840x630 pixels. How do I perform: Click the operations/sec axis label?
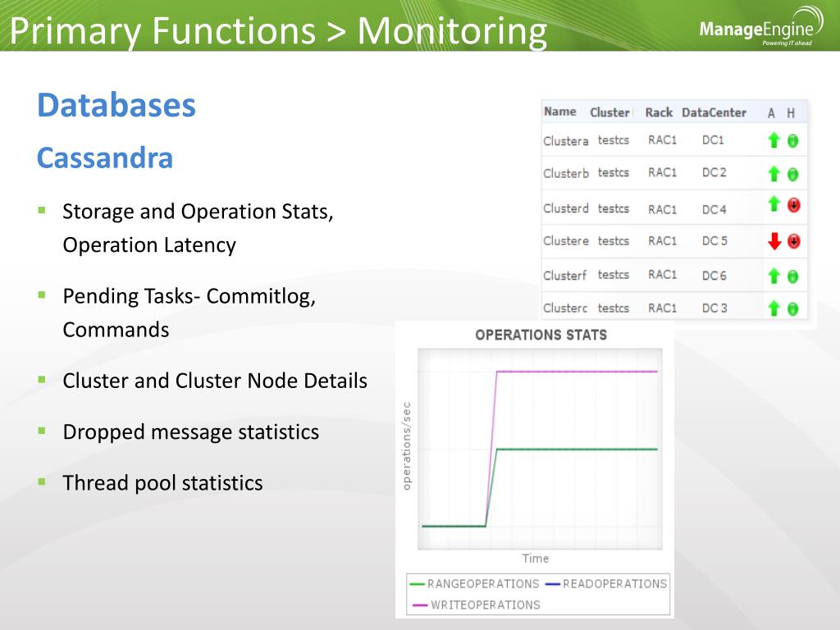(x=407, y=445)
